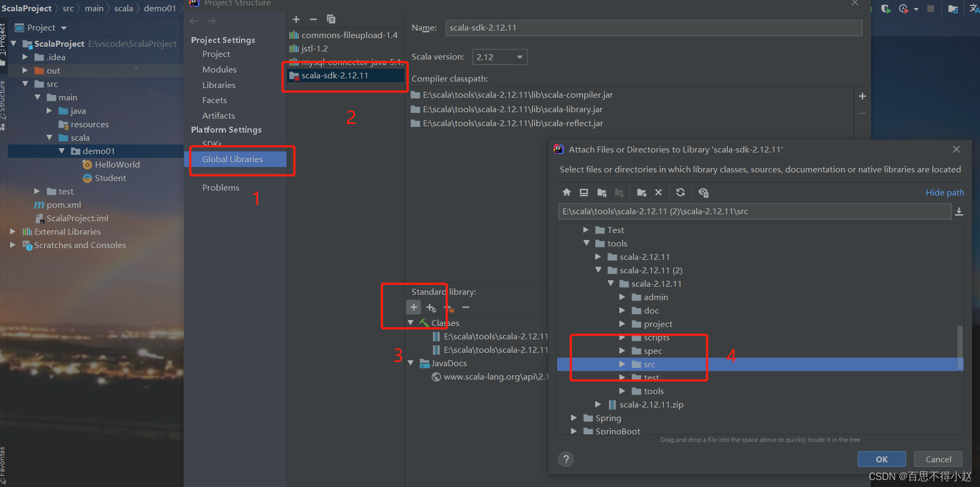Collapse the JavaDocs node in Standard library
The width and height of the screenshot is (980, 487).
pos(411,363)
